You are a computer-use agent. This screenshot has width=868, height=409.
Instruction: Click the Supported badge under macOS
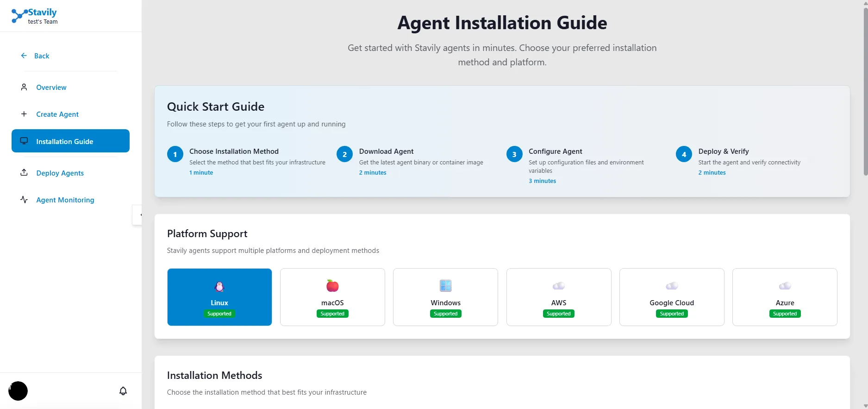[x=332, y=314]
